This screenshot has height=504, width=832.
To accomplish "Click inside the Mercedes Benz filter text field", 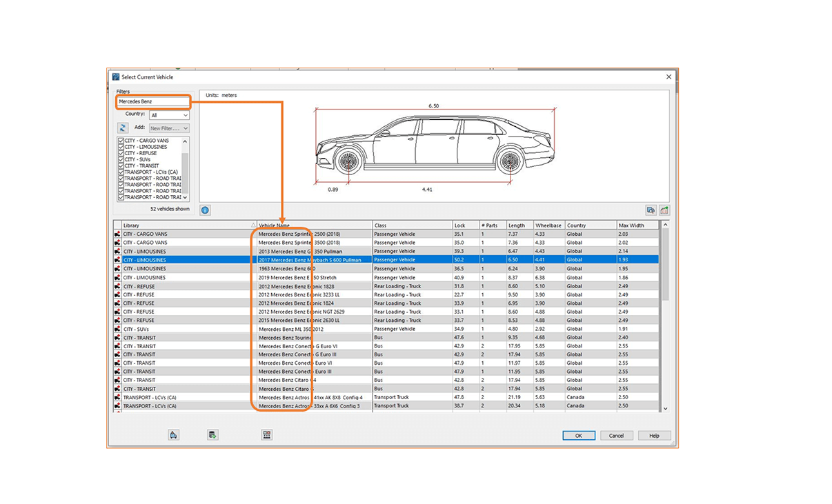I will pyautogui.click(x=152, y=101).
